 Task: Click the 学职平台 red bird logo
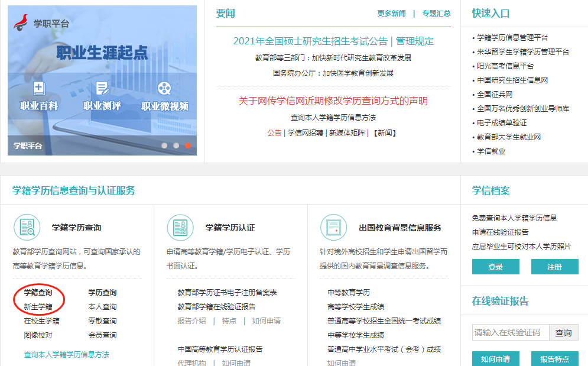tap(21, 22)
